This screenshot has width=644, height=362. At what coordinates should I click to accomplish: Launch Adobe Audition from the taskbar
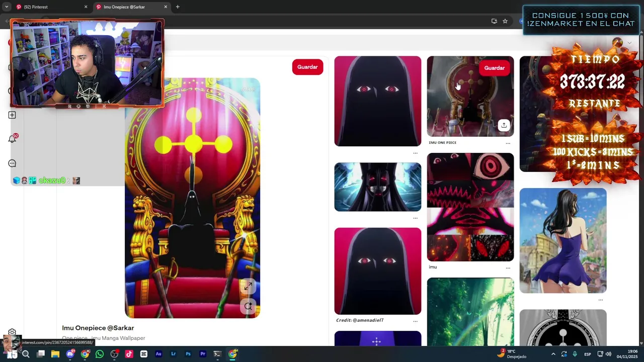(158, 354)
